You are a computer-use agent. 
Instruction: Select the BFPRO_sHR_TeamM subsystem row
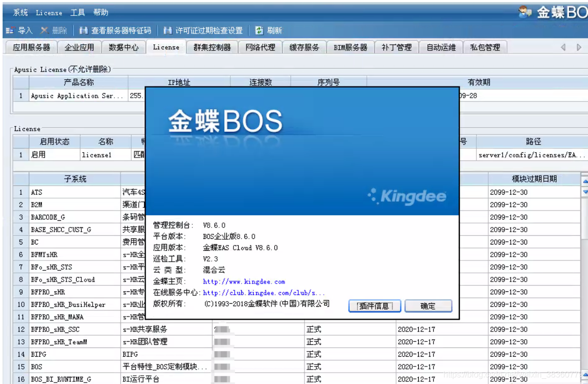click(75, 342)
